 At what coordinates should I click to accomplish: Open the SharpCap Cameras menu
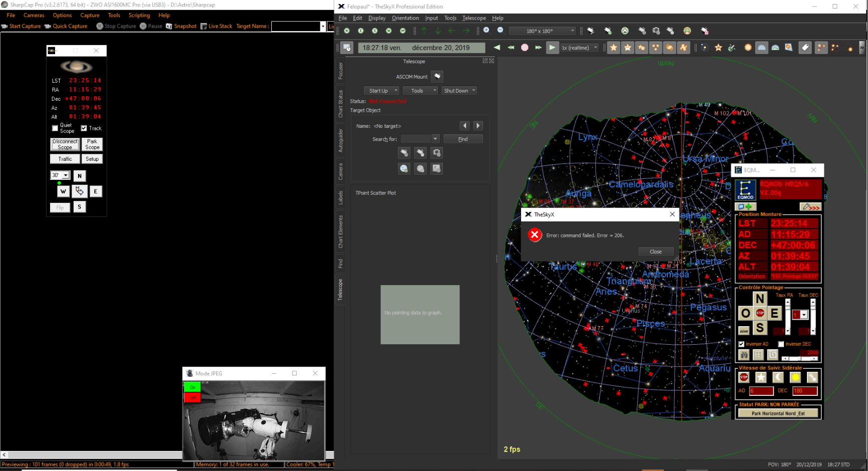[x=34, y=15]
